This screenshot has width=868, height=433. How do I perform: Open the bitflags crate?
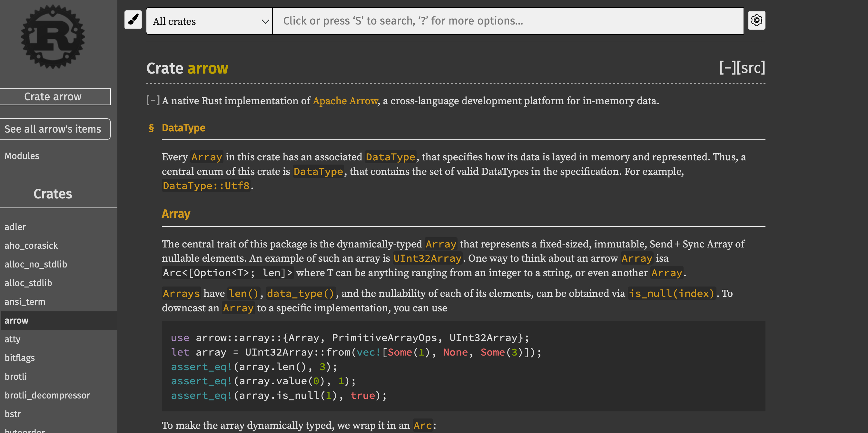click(59, 358)
